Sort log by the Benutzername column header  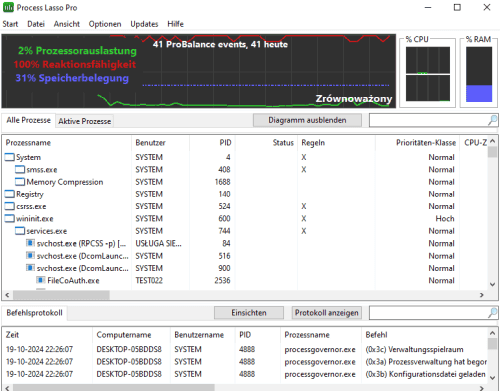[203, 335]
